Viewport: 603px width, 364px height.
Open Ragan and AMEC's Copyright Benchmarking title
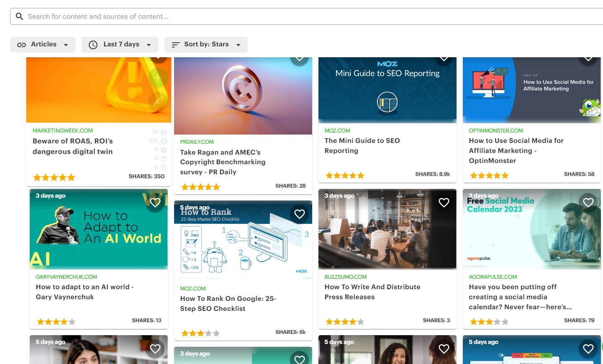(x=223, y=162)
